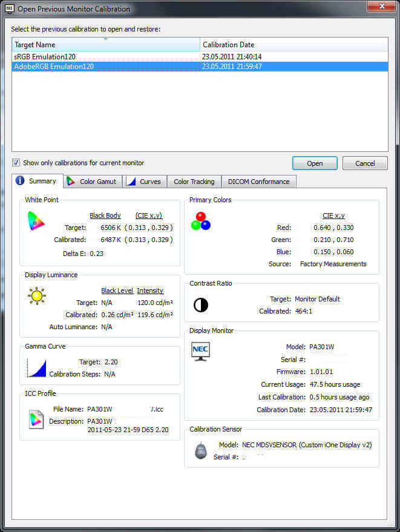Switch to the Color Gamut tab
Viewport: 400px width, 532px height.
tap(91, 182)
